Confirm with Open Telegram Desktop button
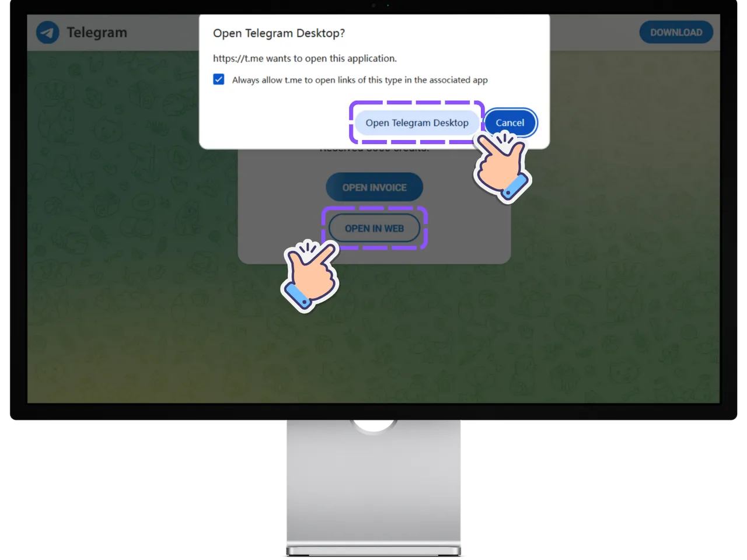Image resolution: width=747 pixels, height=560 pixels. 417,123
